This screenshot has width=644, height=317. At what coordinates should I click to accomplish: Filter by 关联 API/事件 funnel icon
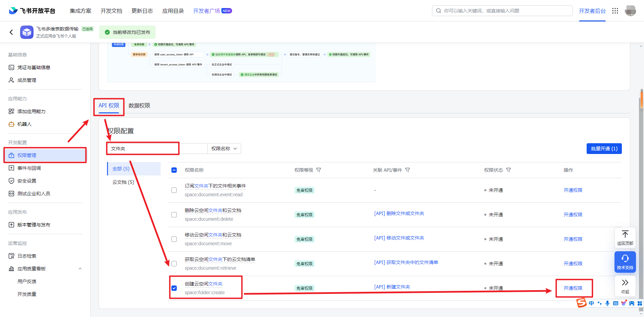pos(408,170)
